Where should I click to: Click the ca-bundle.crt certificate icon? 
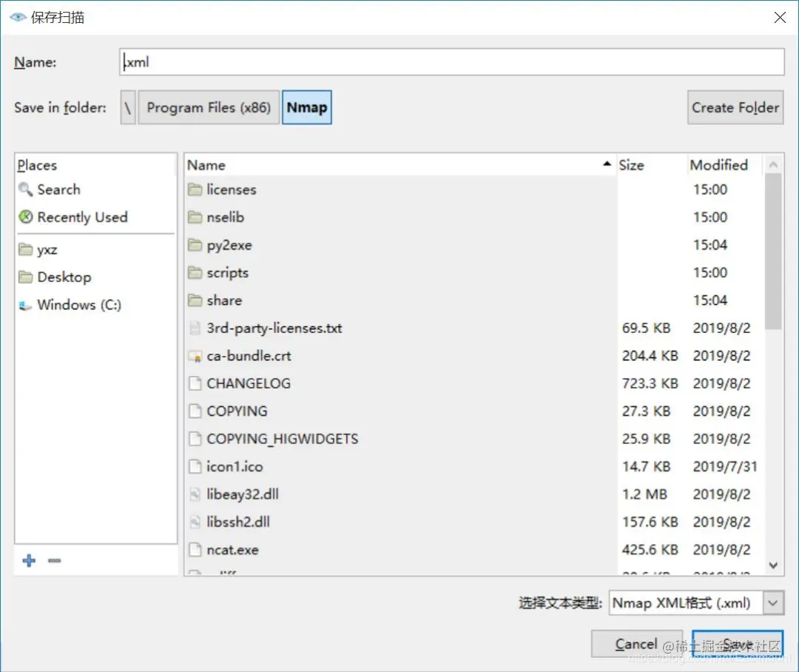195,356
